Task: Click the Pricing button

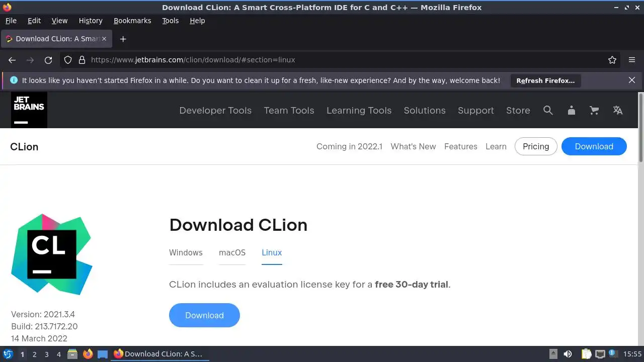Action: click(536, 146)
